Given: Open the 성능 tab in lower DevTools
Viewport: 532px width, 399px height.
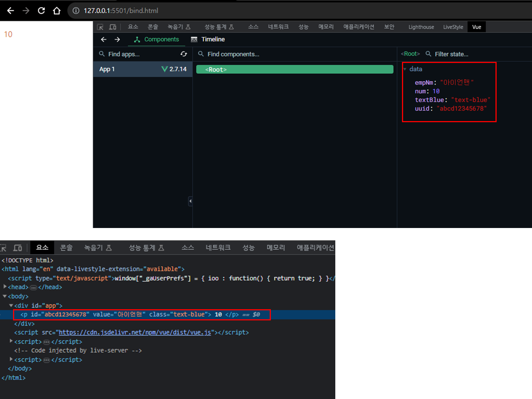Looking at the screenshot, I should click(248, 248).
